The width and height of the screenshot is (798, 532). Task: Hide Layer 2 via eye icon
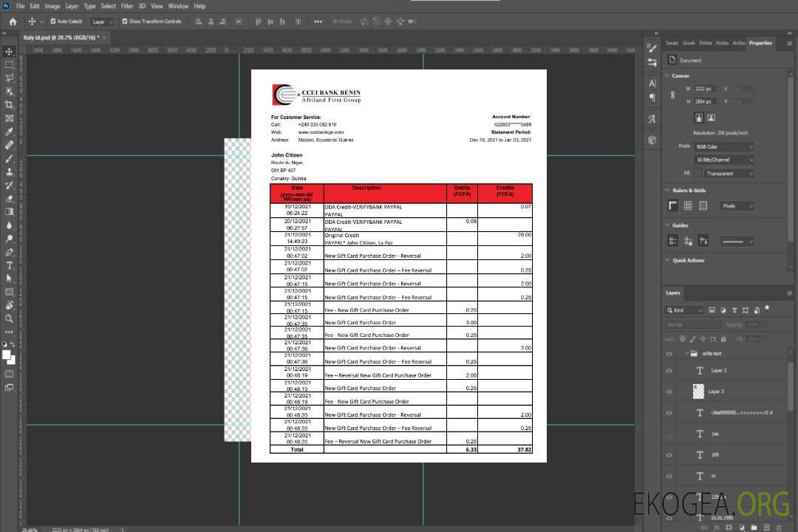coord(669,371)
